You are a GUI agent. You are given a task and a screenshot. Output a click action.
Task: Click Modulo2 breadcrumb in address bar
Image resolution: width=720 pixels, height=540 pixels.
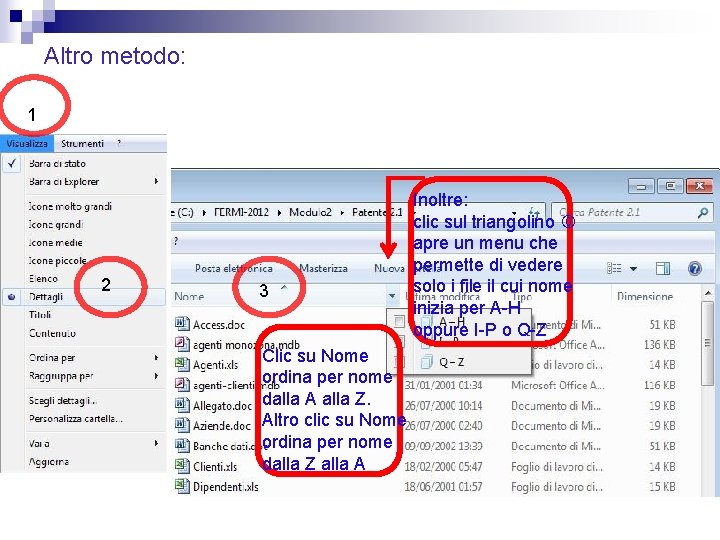click(310, 213)
